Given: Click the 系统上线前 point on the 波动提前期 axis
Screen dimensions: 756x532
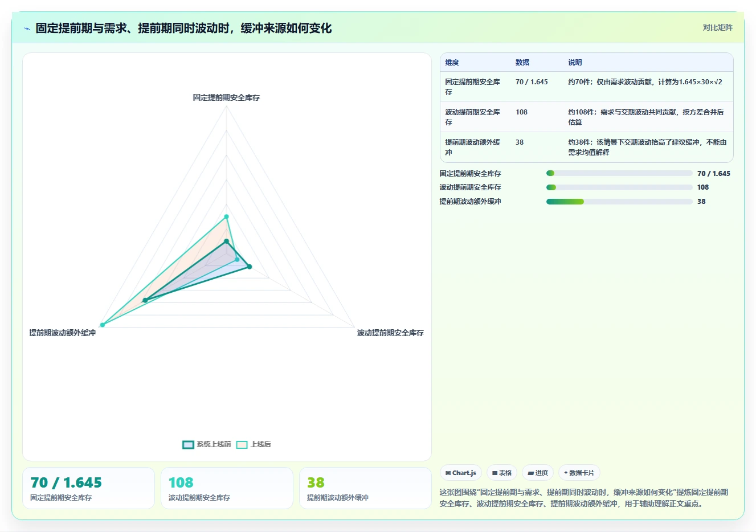Looking at the screenshot, I should pyautogui.click(x=249, y=267).
